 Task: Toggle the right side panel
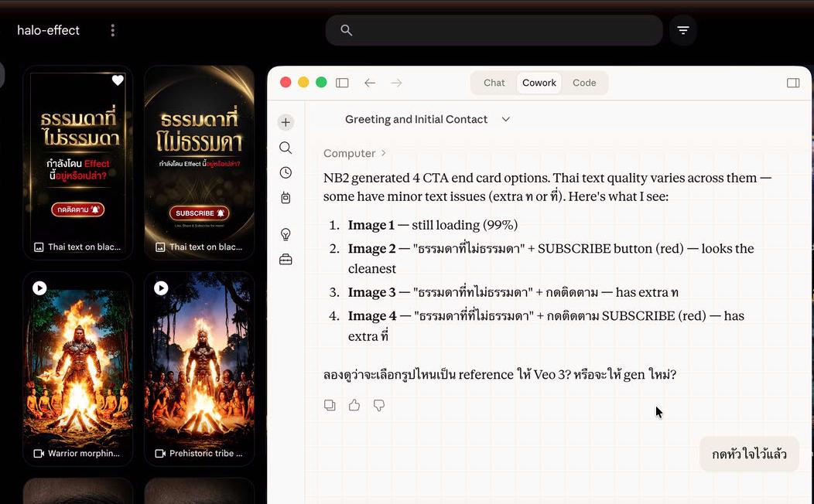793,83
